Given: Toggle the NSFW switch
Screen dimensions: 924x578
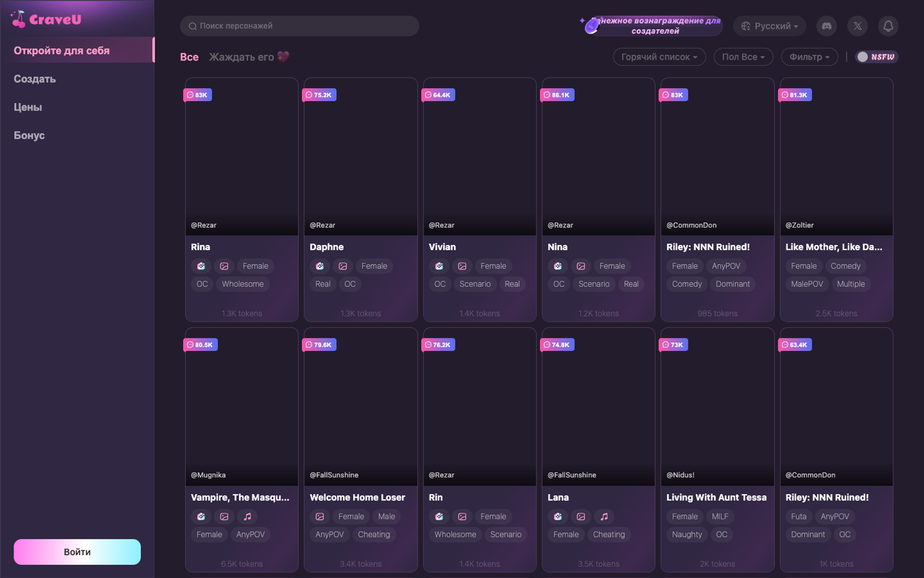Looking at the screenshot, I should pos(877,57).
